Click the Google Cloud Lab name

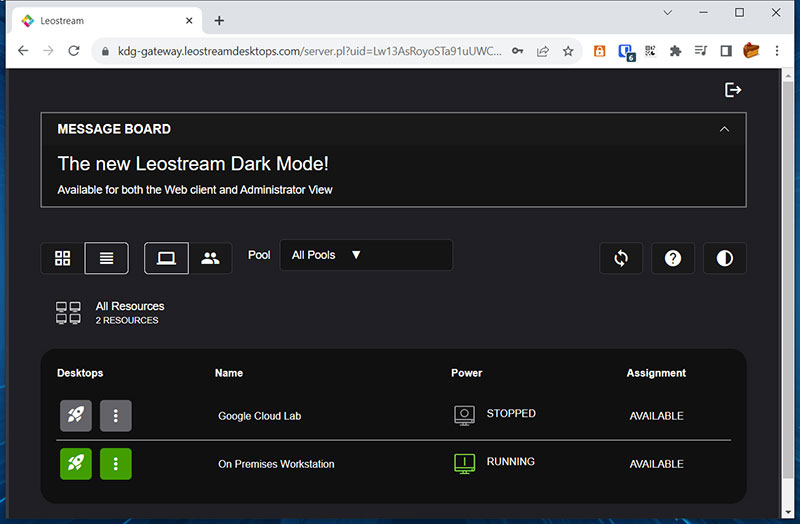click(x=259, y=416)
